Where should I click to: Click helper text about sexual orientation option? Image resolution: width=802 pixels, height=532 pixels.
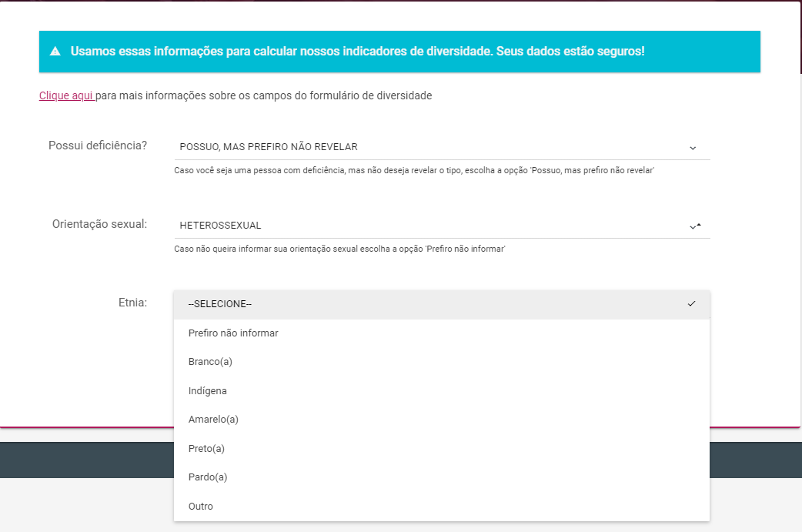point(339,249)
